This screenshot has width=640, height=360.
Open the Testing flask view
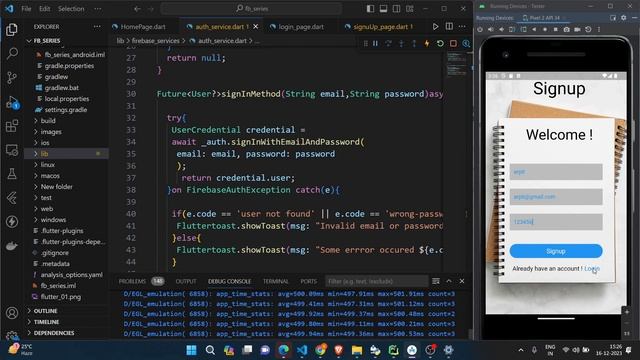pos(12,174)
